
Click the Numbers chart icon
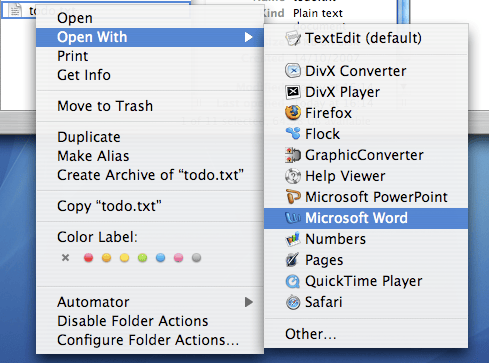(293, 239)
